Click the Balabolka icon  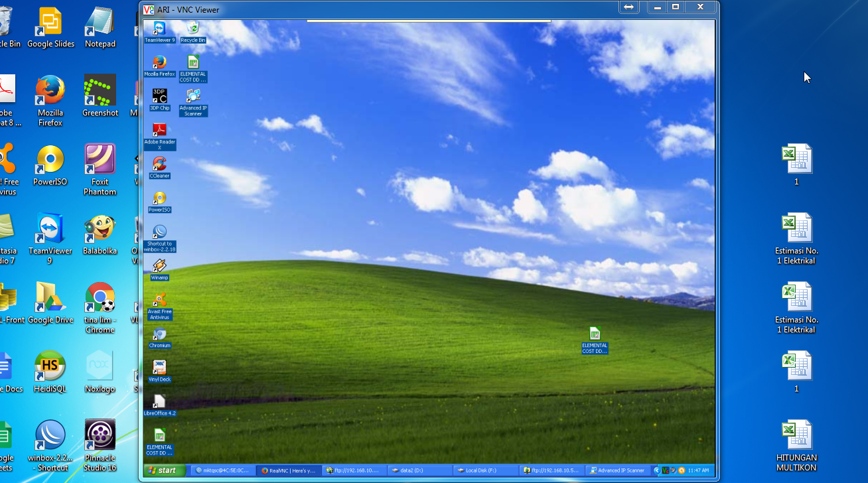pos(100,234)
